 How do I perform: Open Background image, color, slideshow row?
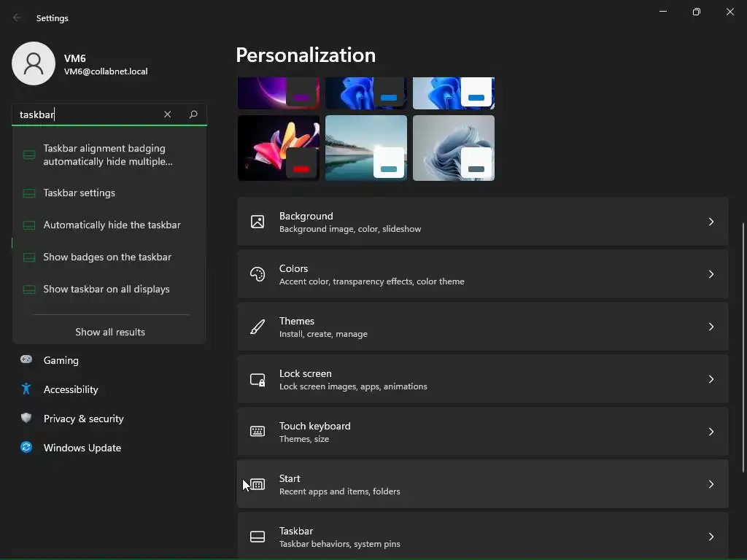coord(483,222)
